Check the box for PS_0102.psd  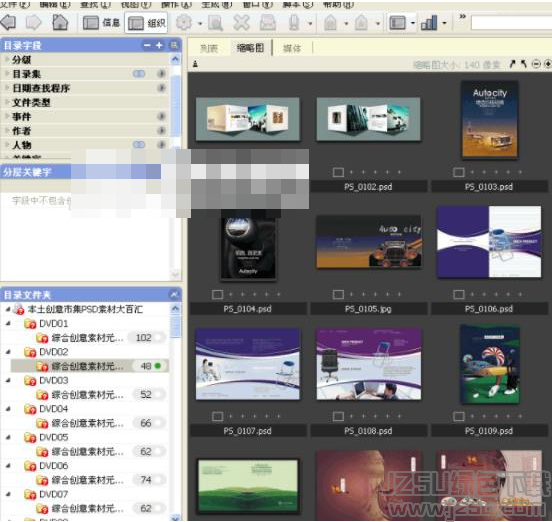pyautogui.click(x=338, y=172)
